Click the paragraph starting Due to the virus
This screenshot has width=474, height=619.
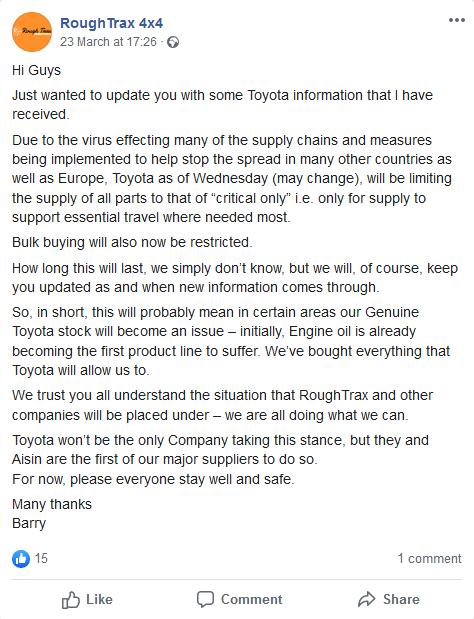point(232,178)
